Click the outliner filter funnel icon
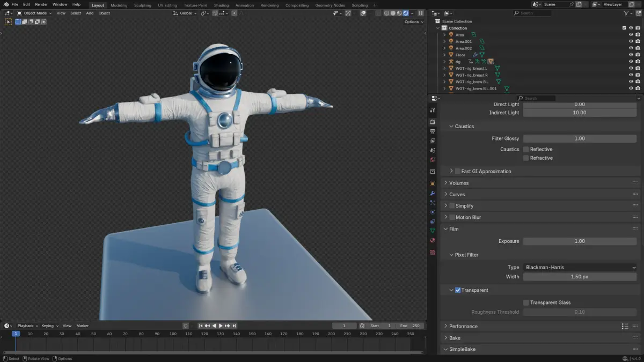Viewport: 644px width, 362px height. (x=626, y=13)
